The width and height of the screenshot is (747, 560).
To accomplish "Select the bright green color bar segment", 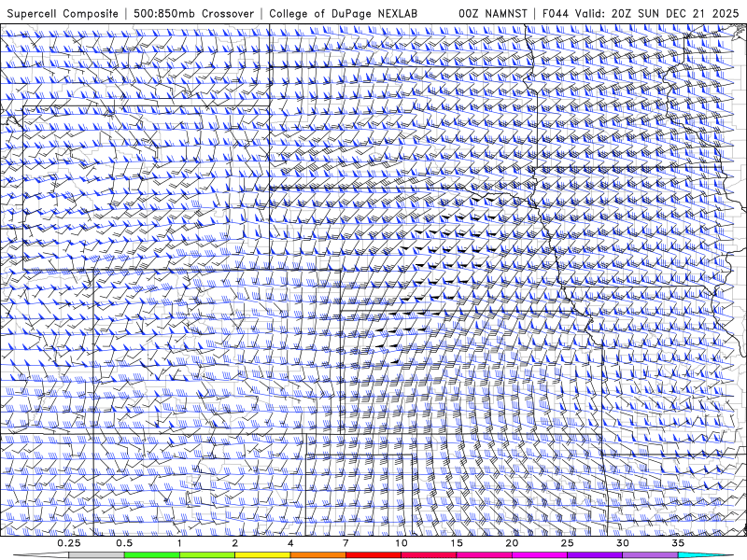I will (152, 555).
